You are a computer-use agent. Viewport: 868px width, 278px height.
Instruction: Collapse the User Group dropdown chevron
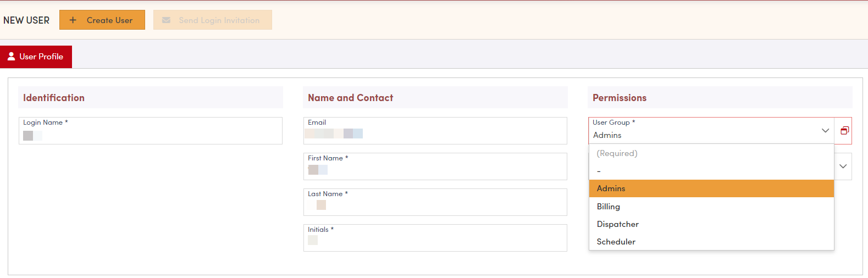point(825,131)
